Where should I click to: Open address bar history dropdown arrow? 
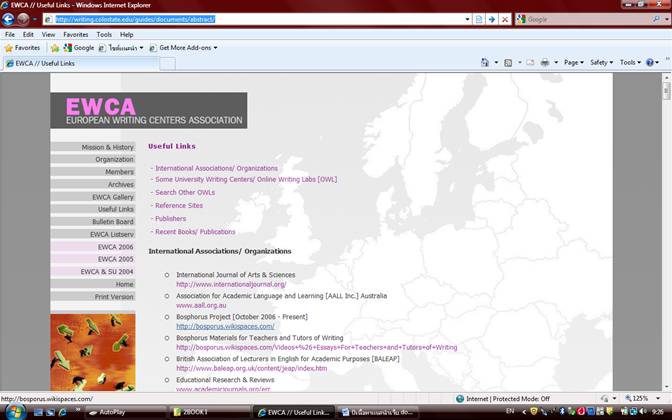coord(467,19)
